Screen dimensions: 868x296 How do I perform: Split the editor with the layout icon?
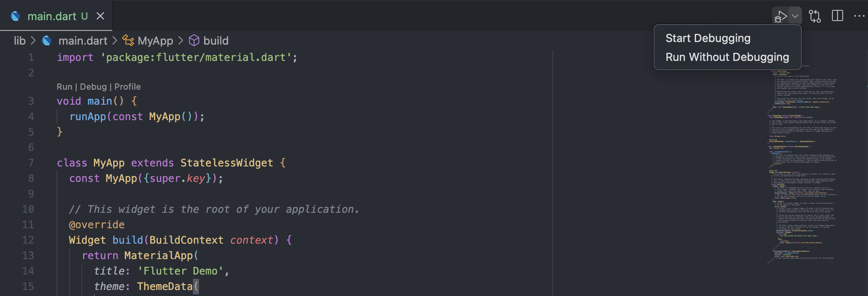tap(838, 16)
